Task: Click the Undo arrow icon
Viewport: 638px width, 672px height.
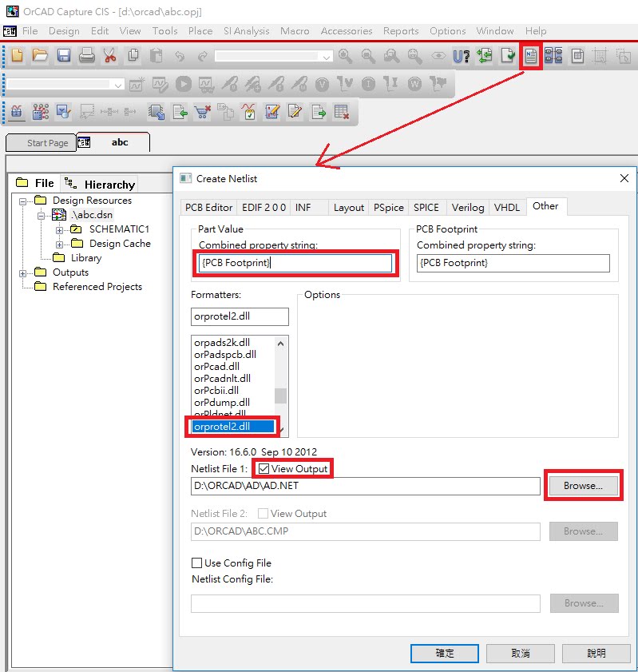Action: [x=180, y=56]
